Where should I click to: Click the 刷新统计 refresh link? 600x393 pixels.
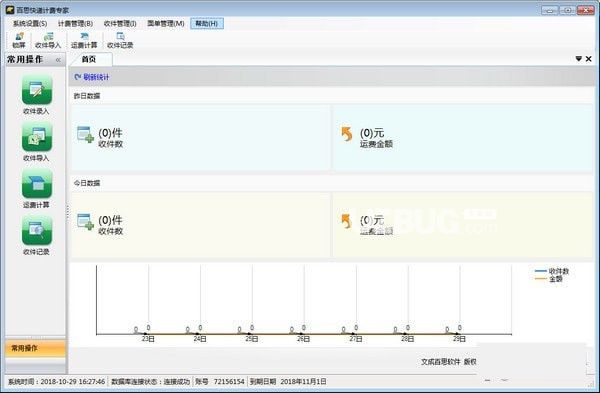[x=92, y=77]
